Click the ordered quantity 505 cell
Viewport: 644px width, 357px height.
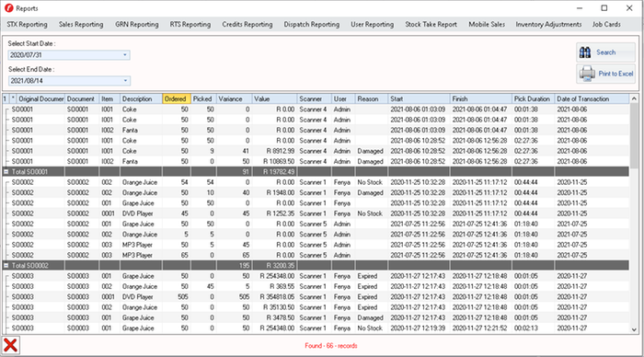[x=177, y=296]
